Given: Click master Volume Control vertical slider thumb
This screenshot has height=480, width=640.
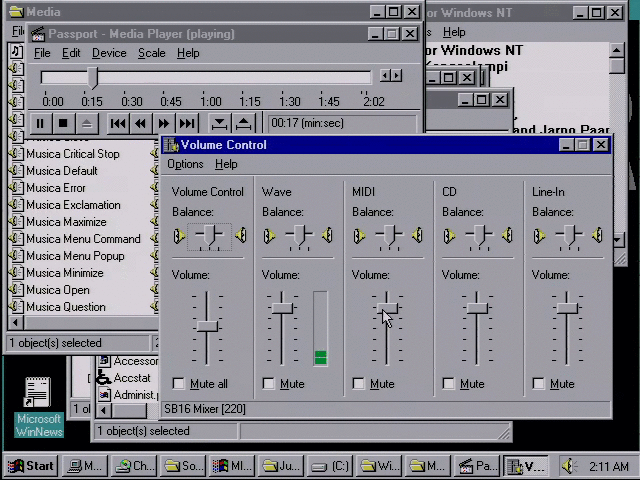Looking at the screenshot, I should [207, 326].
